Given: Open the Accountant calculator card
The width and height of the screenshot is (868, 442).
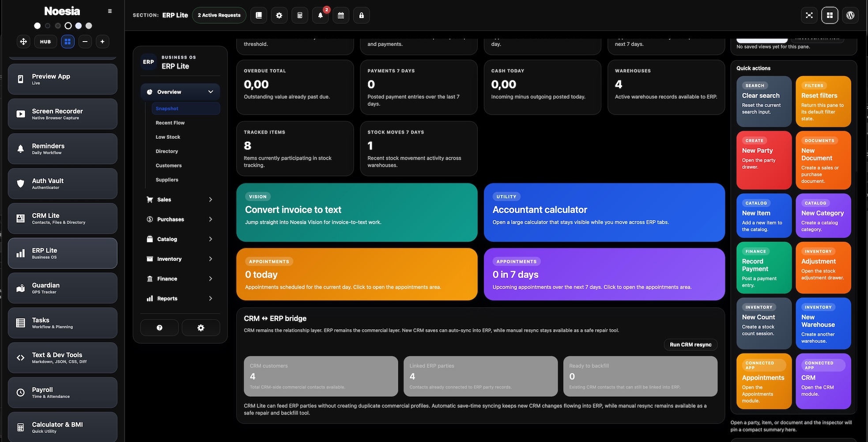Looking at the screenshot, I should coord(604,213).
